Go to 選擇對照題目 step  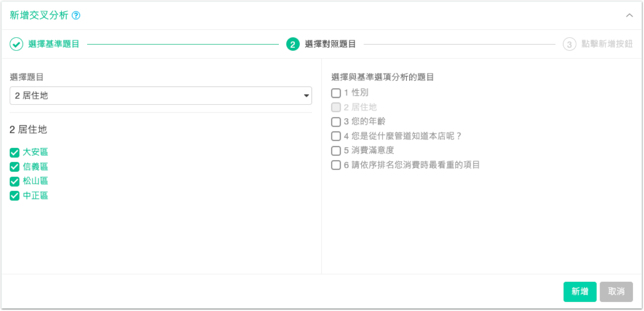tap(330, 44)
